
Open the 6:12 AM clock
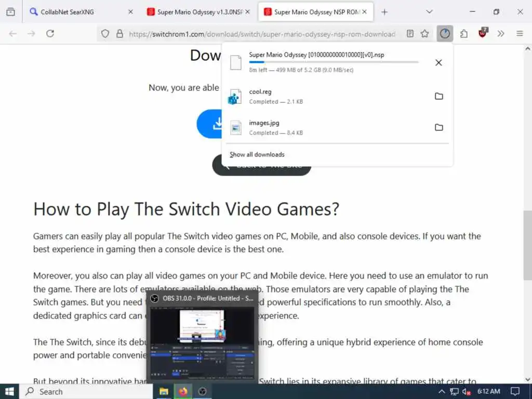coord(488,392)
